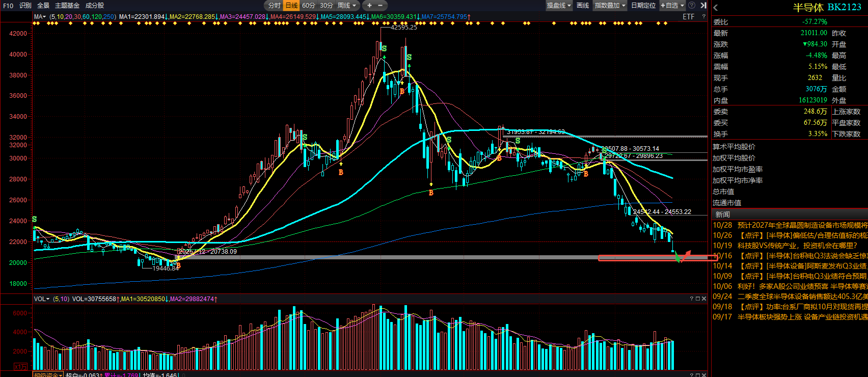Open 操盘线 dropdown
The width and height of the screenshot is (868, 377).
coord(559,5)
